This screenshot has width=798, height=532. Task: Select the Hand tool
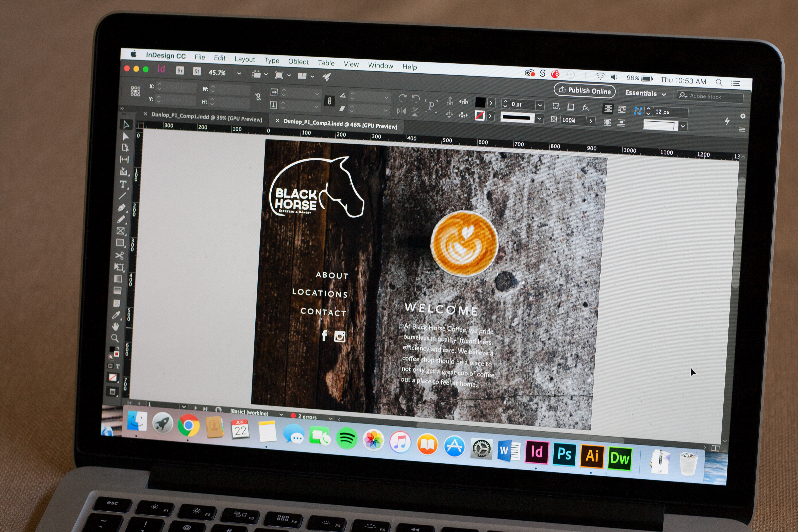click(115, 327)
